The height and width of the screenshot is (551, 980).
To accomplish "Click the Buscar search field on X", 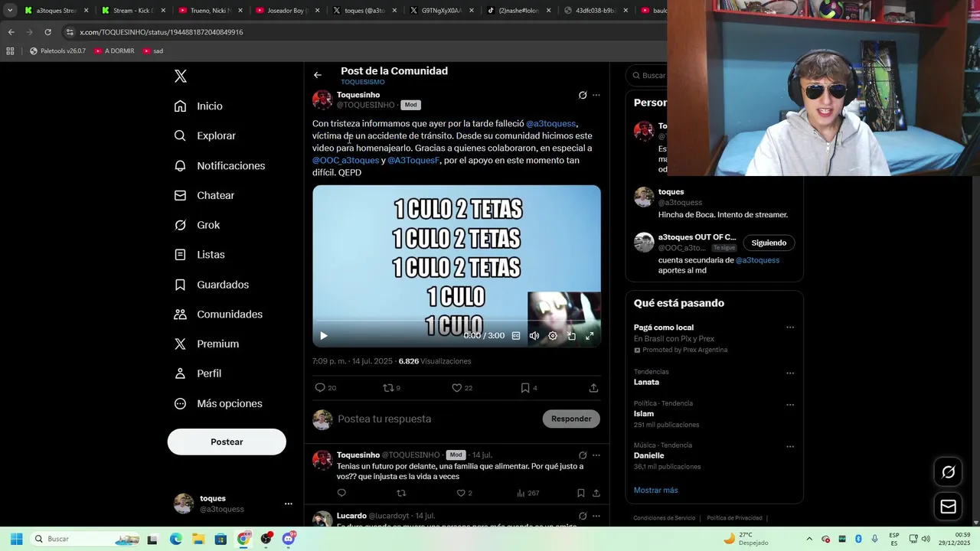I will pyautogui.click(x=648, y=75).
